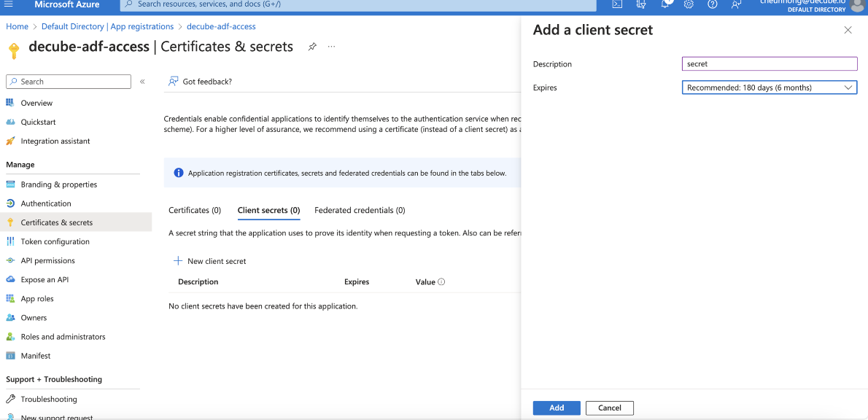This screenshot has height=420, width=868.
Task: Expand the Expires dropdown
Action: pyautogui.click(x=769, y=87)
